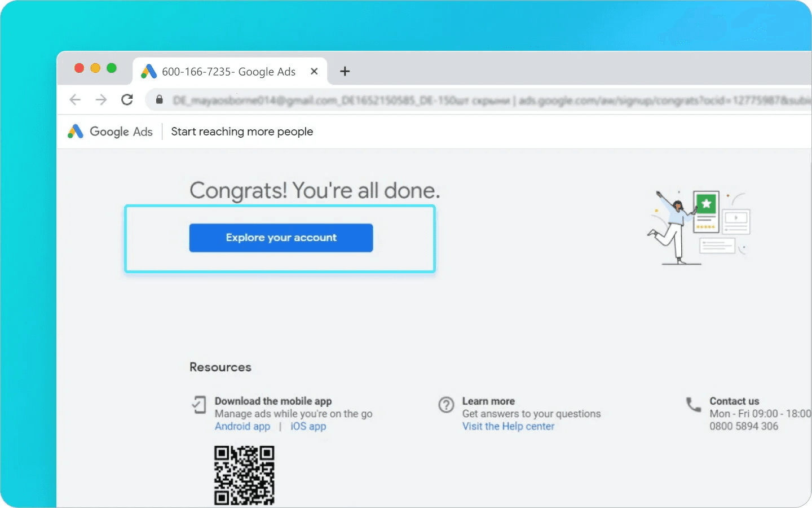Go back with the browser back arrow
This screenshot has height=508, width=812.
pos(75,100)
